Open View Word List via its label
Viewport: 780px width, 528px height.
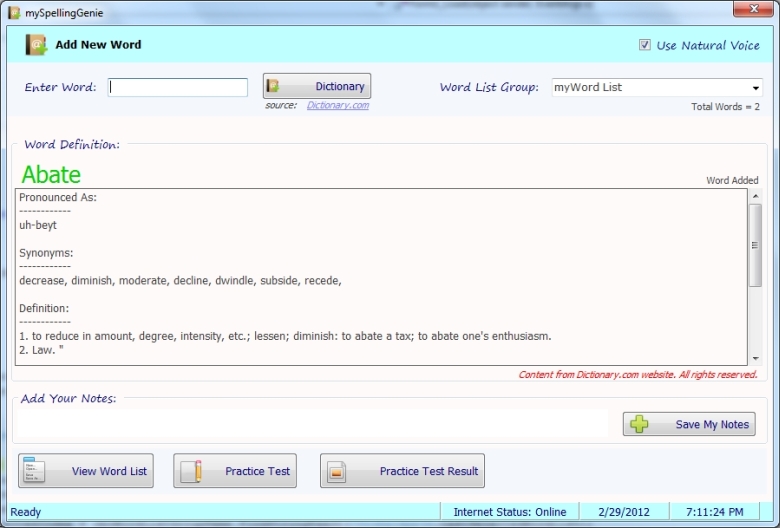pos(109,471)
